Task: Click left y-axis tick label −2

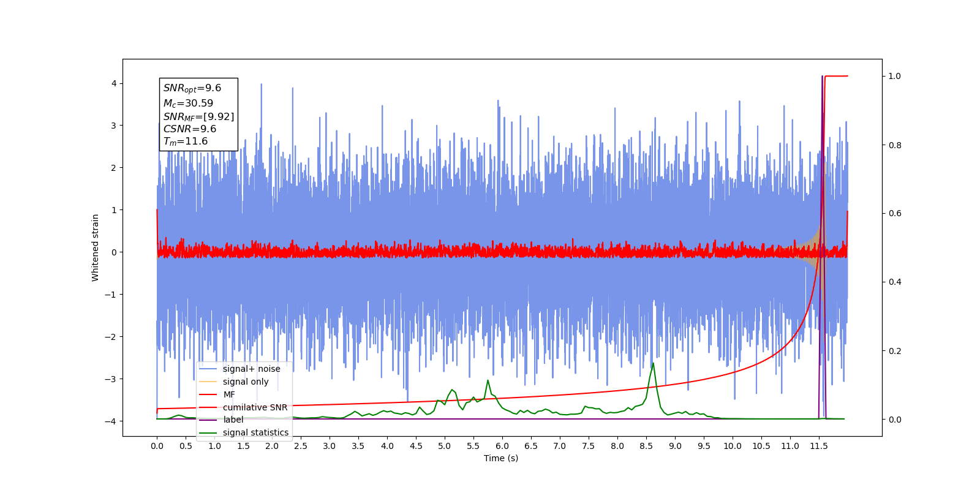Action: point(111,337)
